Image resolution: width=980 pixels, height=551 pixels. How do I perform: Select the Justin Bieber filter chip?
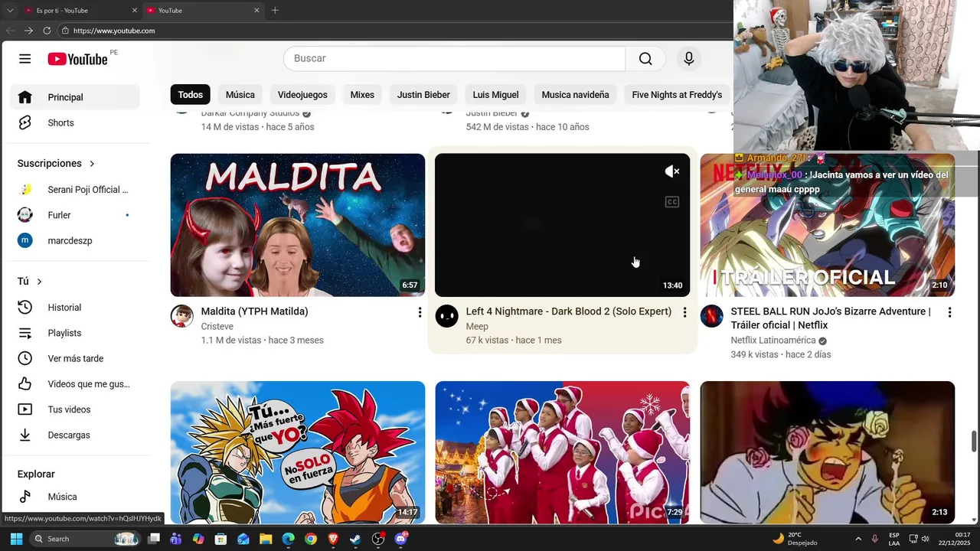(423, 95)
